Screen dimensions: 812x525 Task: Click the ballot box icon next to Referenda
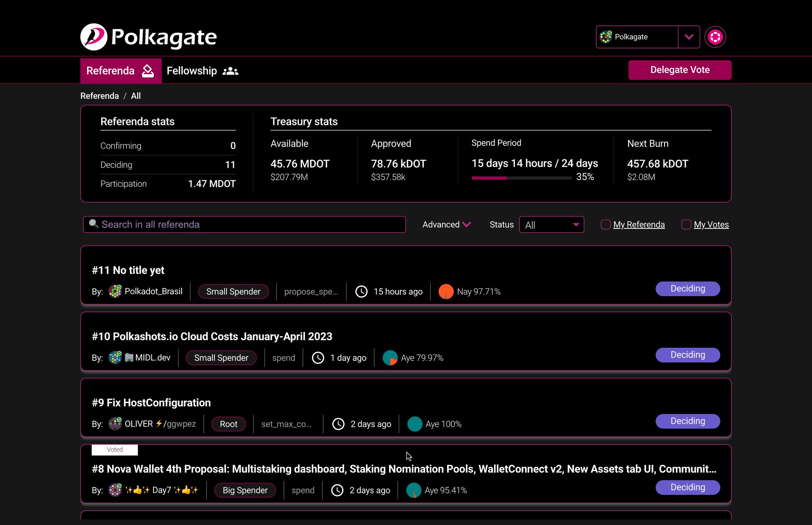point(148,71)
